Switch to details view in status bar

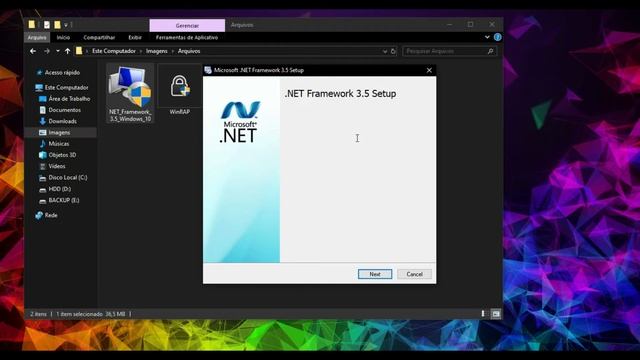tap(483, 314)
